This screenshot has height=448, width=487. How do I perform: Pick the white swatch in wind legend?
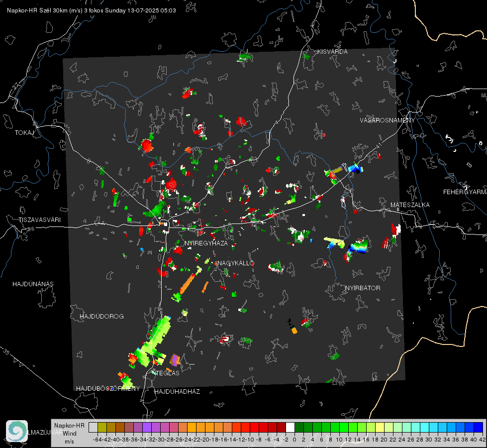(290, 427)
